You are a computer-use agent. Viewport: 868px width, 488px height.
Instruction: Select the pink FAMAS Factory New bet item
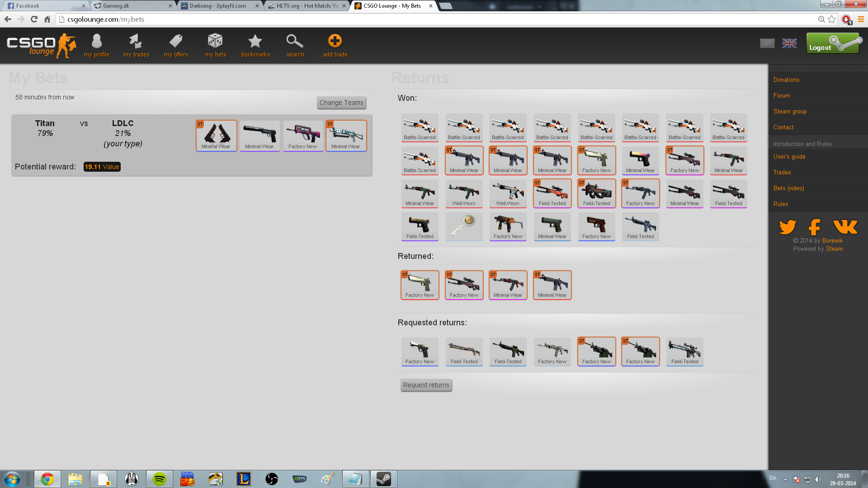coord(303,136)
